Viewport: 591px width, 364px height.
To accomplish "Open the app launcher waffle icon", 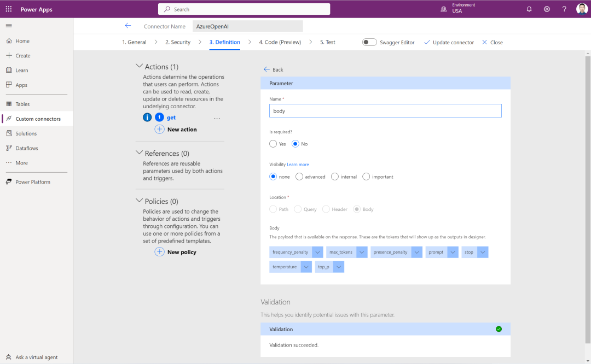I will click(x=9, y=9).
